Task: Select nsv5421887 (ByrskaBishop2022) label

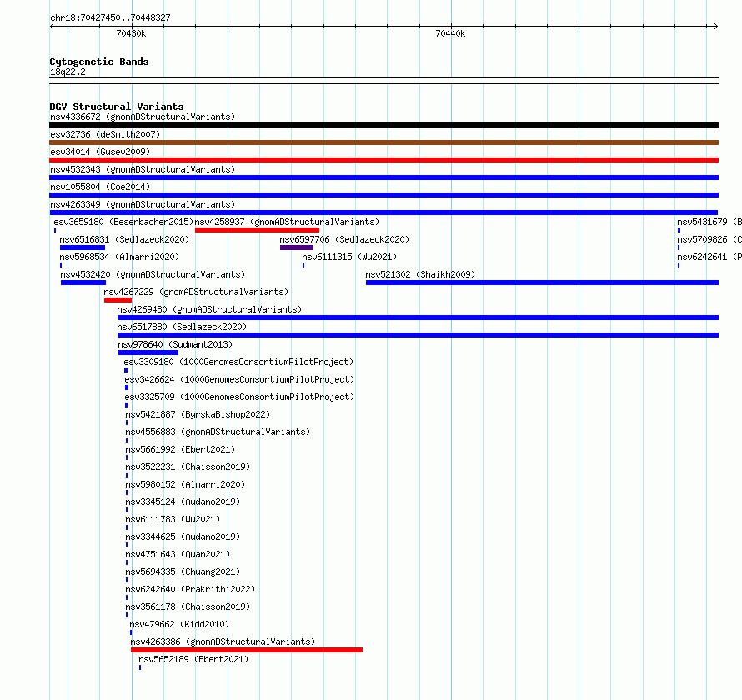Action: click(198, 414)
